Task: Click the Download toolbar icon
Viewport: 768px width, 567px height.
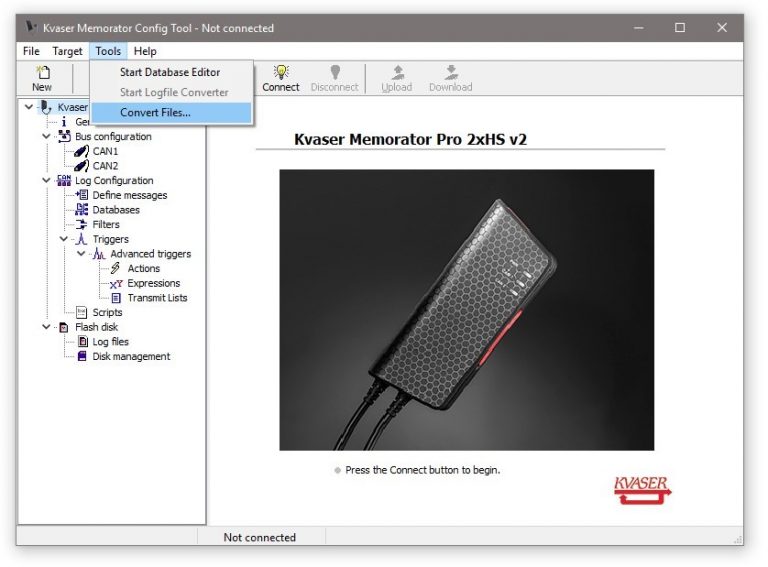Action: [450, 72]
